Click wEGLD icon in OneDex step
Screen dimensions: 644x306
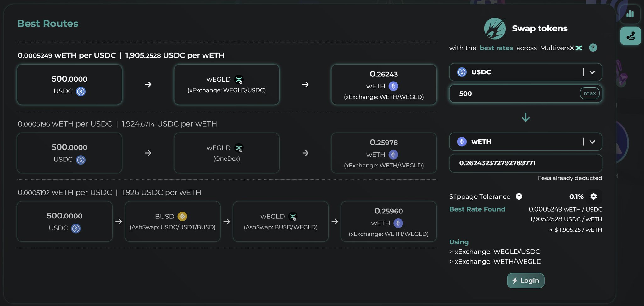[239, 148]
